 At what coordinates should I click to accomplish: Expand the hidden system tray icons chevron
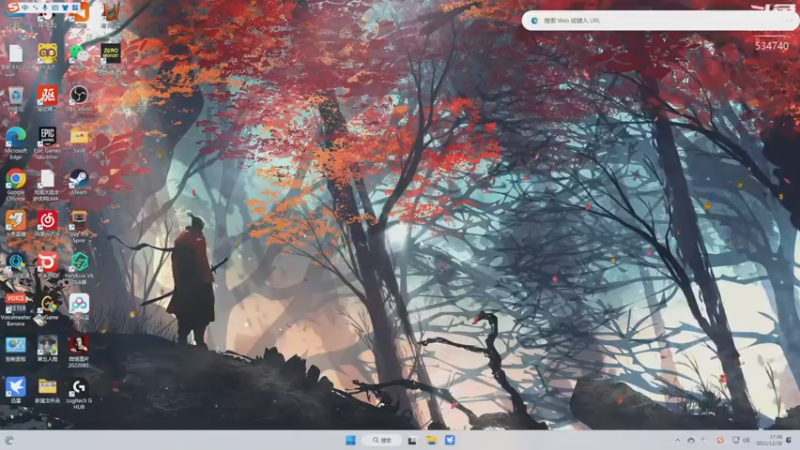678,440
